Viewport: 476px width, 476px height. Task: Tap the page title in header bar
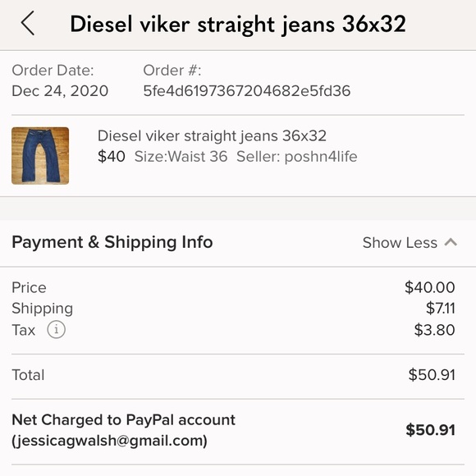pos(238,24)
